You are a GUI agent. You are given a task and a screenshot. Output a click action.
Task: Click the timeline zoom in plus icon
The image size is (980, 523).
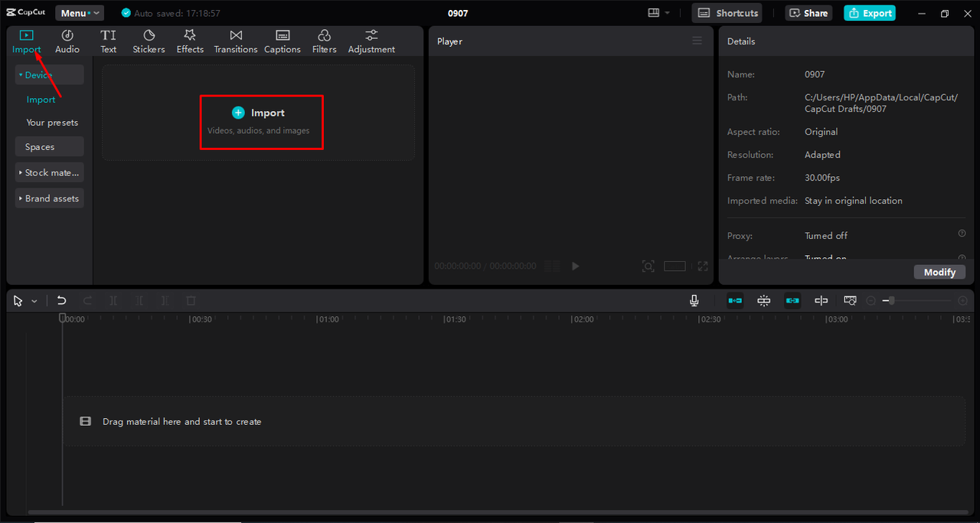tap(962, 301)
